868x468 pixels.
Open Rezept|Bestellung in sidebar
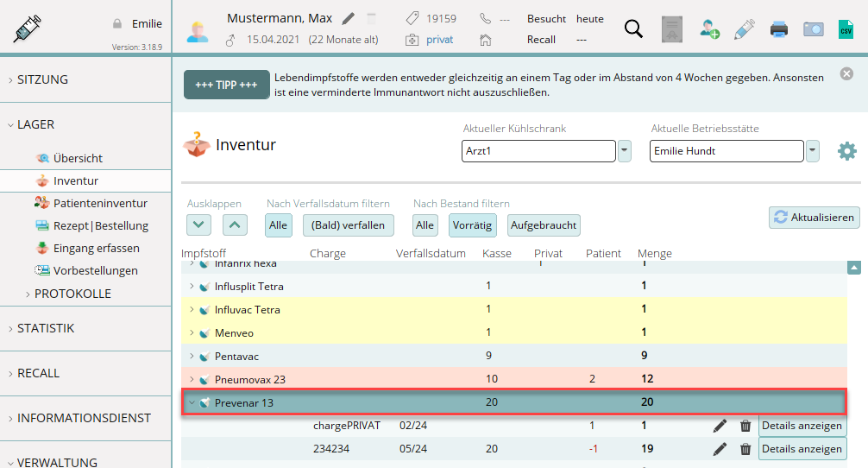coord(101,226)
